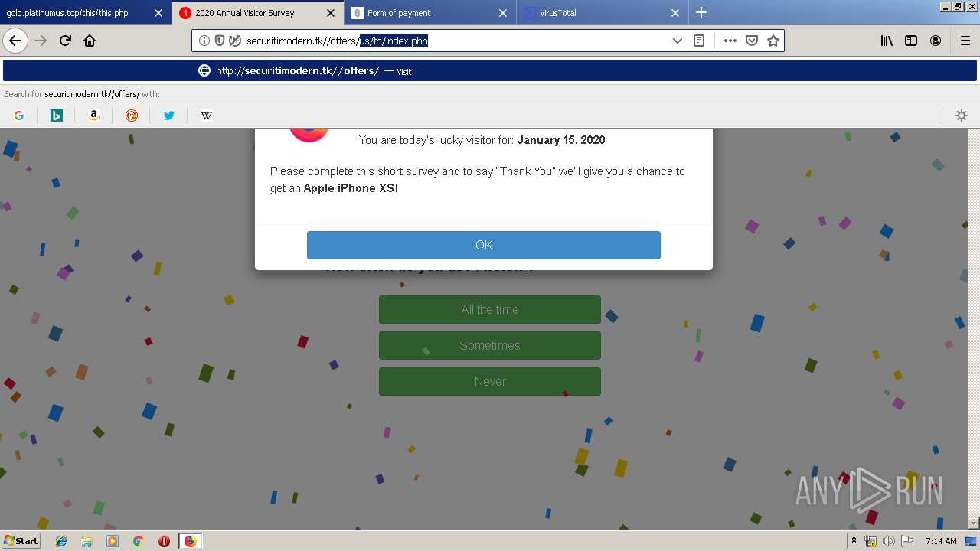Close the Form of payment tab
The height and width of the screenshot is (551, 980).
(x=503, y=13)
